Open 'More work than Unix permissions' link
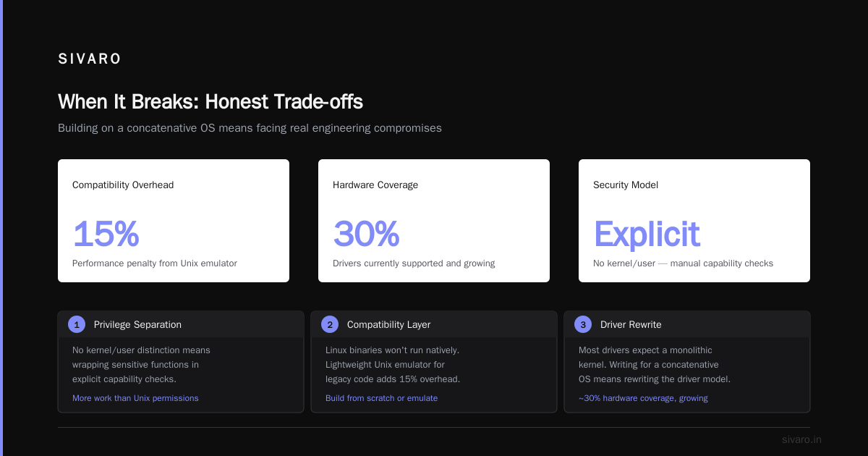The width and height of the screenshot is (868, 456). pos(135,398)
